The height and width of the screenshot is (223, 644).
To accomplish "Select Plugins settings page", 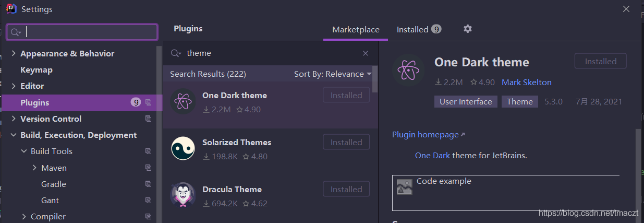I will pyautogui.click(x=82, y=102).
